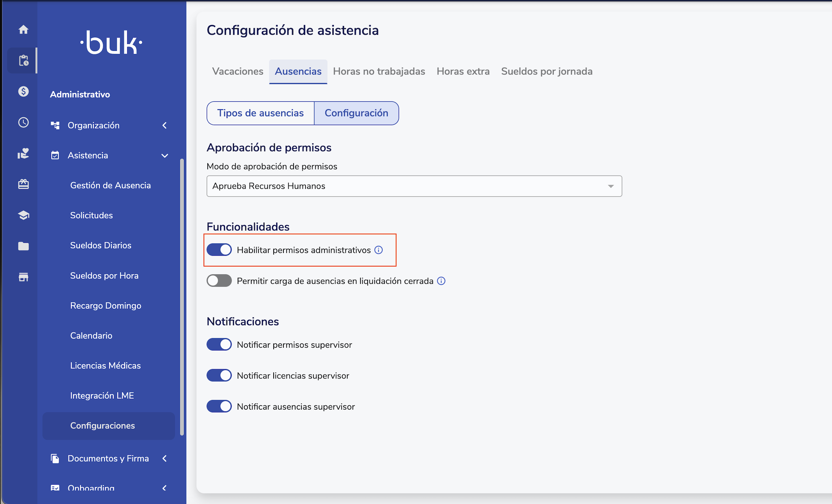Click the hand-with-heart benefits icon
This screenshot has height=504, width=832.
point(23,153)
